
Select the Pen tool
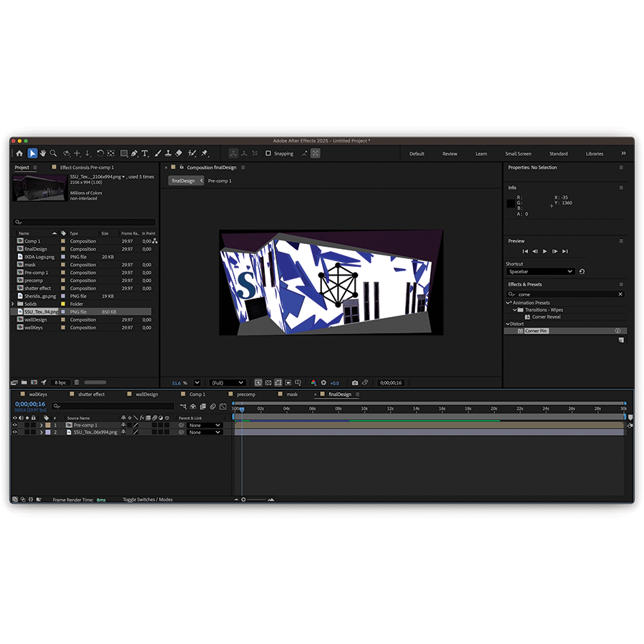coord(135,152)
